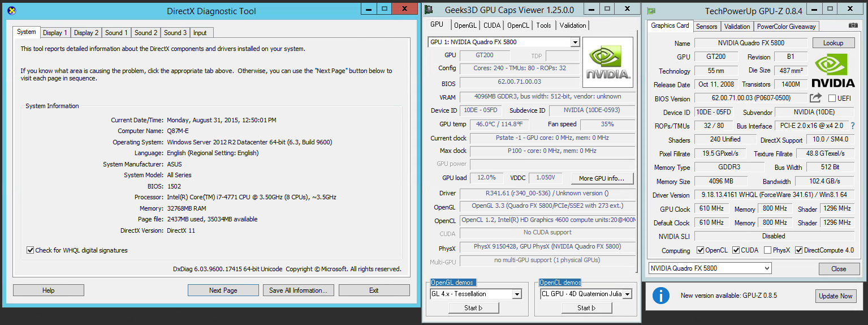Viewport: 868px width, 325px height.
Task: Click the Help button in DxDiag
Action: point(49,290)
